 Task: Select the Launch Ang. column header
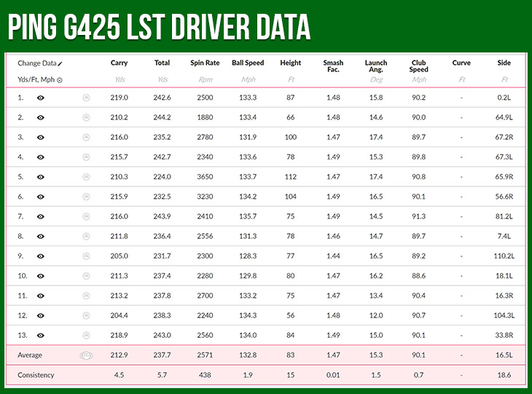pyautogui.click(x=376, y=66)
